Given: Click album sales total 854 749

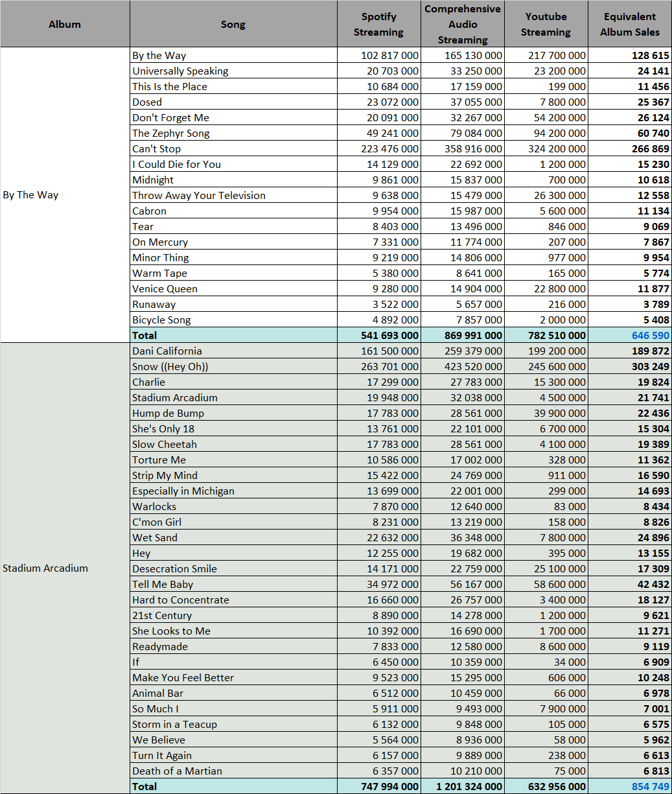Looking at the screenshot, I should tap(629, 786).
